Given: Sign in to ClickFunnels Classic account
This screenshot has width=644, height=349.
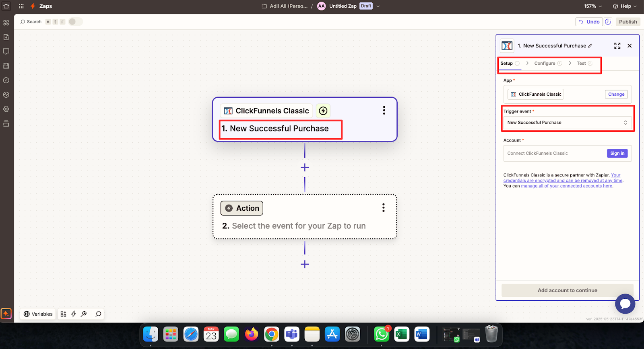Looking at the screenshot, I should 617,153.
